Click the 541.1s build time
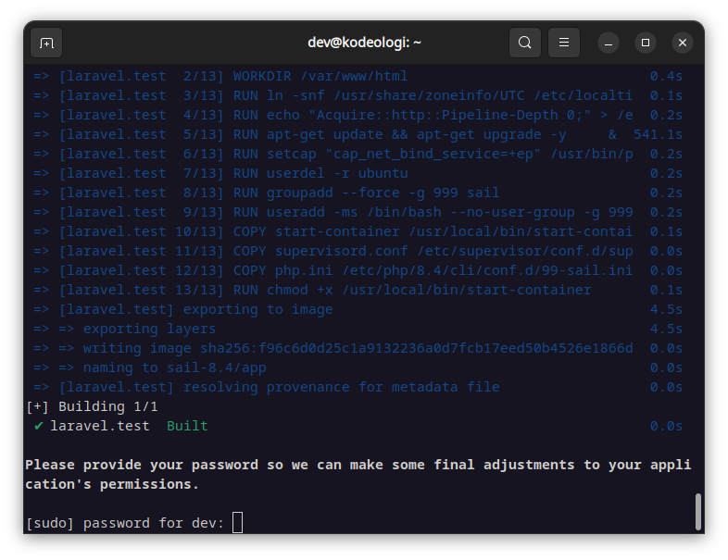The height and width of the screenshot is (560, 728). [x=658, y=134]
